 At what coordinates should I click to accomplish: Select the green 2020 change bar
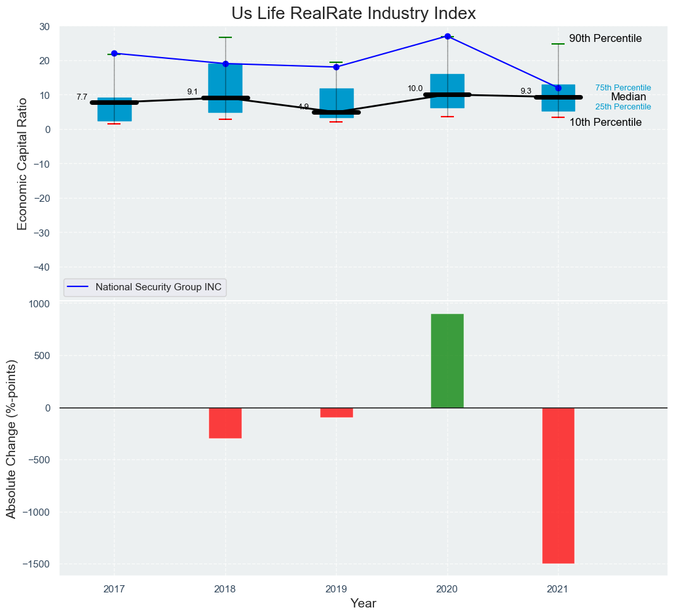pos(447,360)
